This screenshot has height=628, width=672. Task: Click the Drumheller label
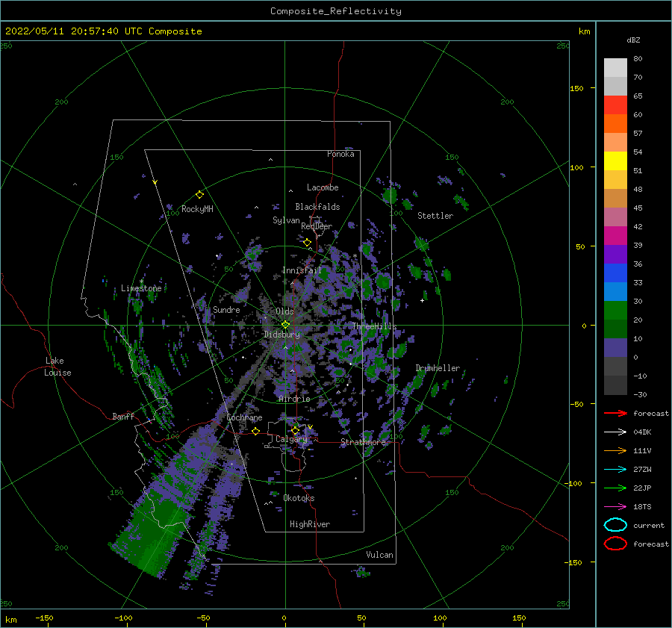pyautogui.click(x=438, y=368)
